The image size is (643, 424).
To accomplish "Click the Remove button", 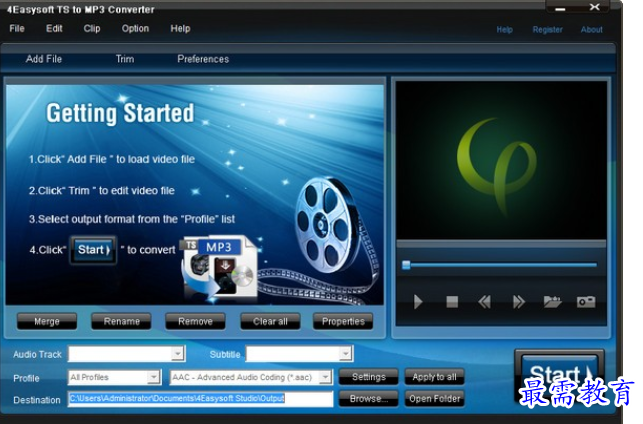I will tap(195, 321).
